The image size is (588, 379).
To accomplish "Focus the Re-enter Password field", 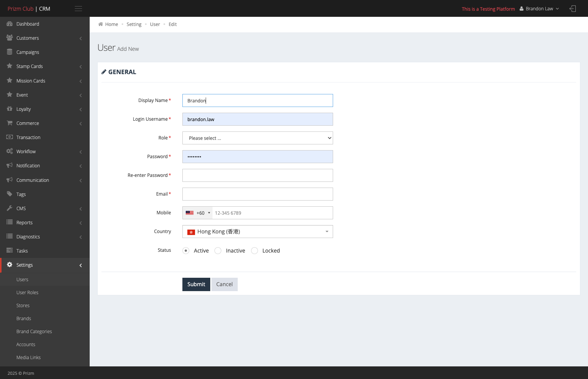I will (258, 175).
